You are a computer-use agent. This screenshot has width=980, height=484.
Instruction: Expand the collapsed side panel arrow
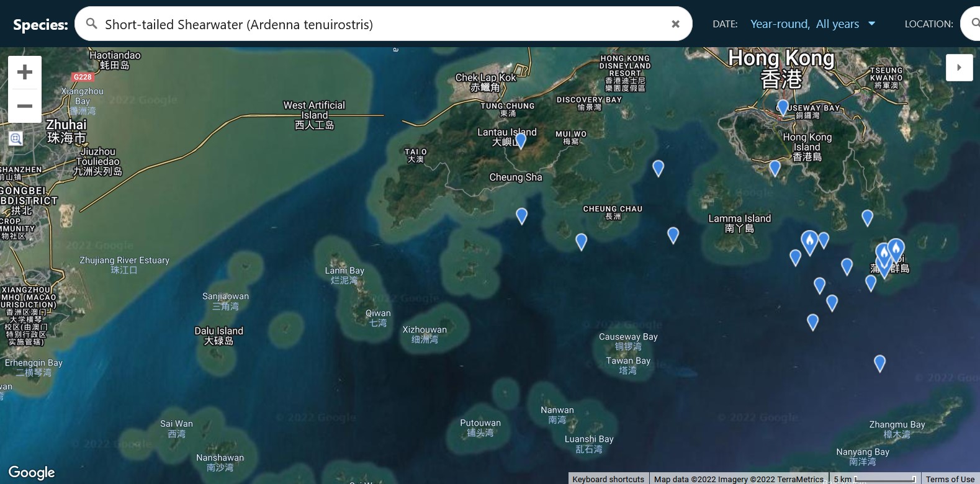(x=959, y=67)
